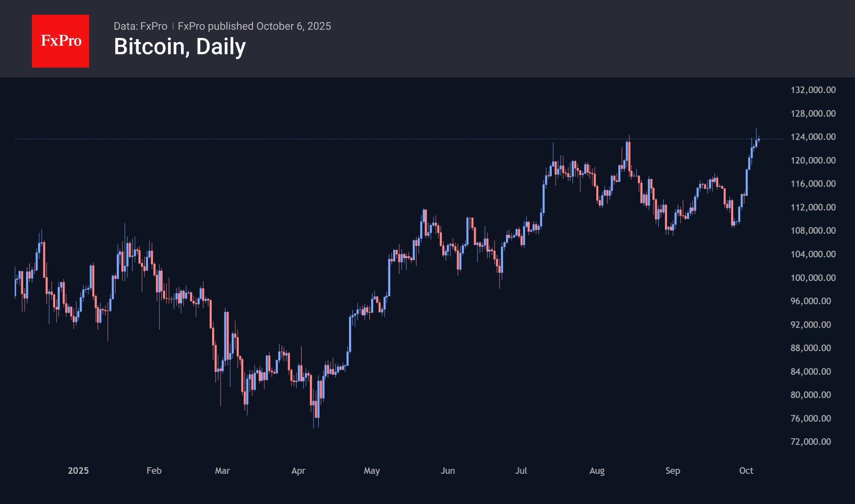
Task: Select the 2025 label on time axis
Action: click(x=78, y=471)
